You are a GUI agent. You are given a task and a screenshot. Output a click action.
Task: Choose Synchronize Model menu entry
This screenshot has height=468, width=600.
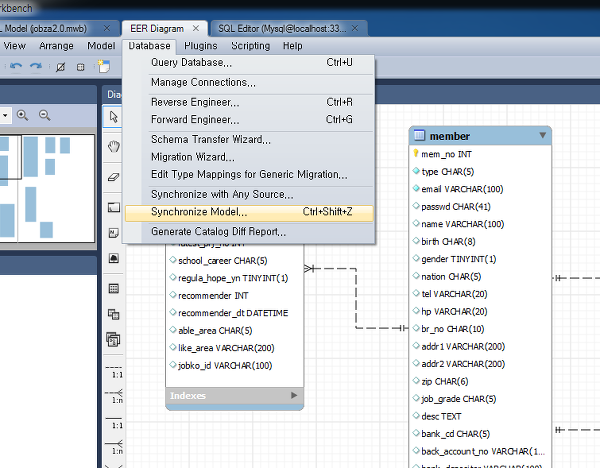(249, 213)
